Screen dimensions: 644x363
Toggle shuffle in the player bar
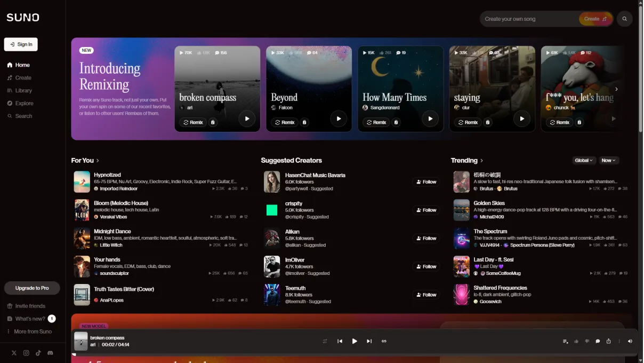click(x=325, y=341)
